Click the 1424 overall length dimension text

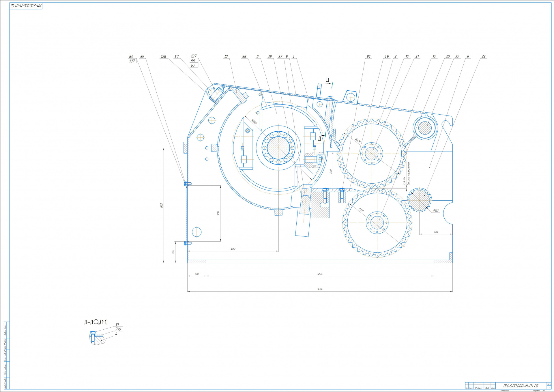320,289
